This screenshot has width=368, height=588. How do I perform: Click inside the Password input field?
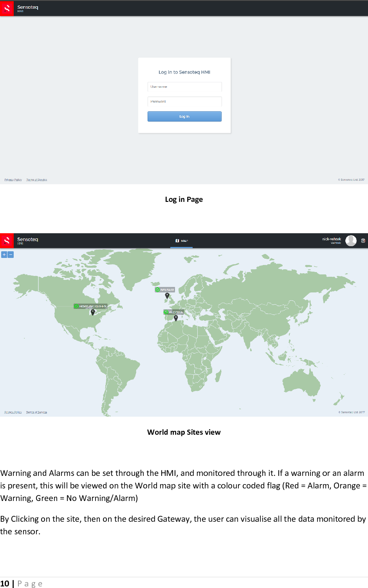[x=184, y=101]
